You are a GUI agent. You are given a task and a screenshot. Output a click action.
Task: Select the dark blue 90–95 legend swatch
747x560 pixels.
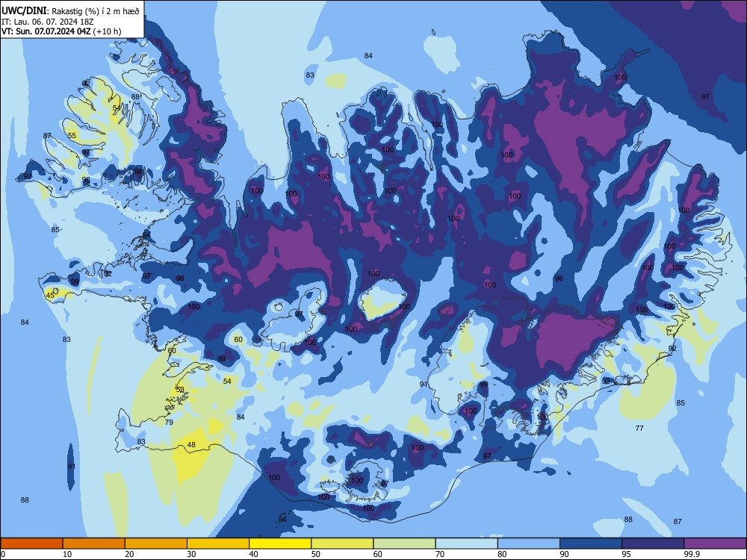[x=591, y=544]
